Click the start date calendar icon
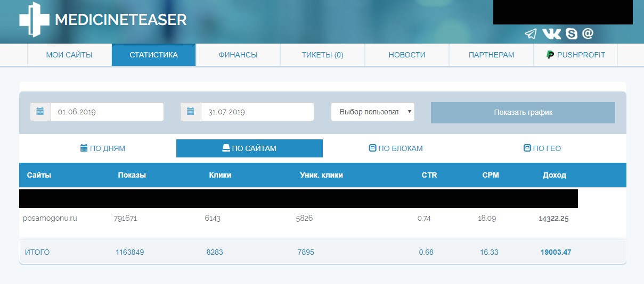This screenshot has height=284, width=644. point(40,112)
